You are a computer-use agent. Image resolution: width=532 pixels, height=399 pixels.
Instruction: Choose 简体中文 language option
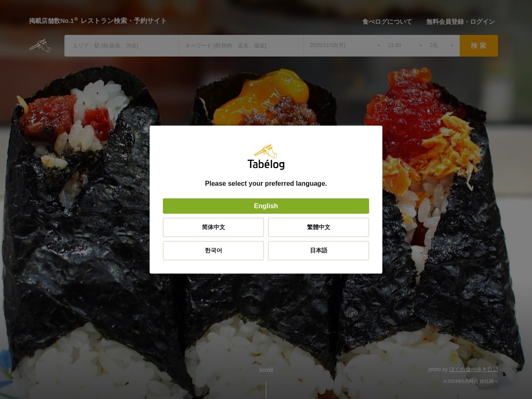tap(213, 227)
